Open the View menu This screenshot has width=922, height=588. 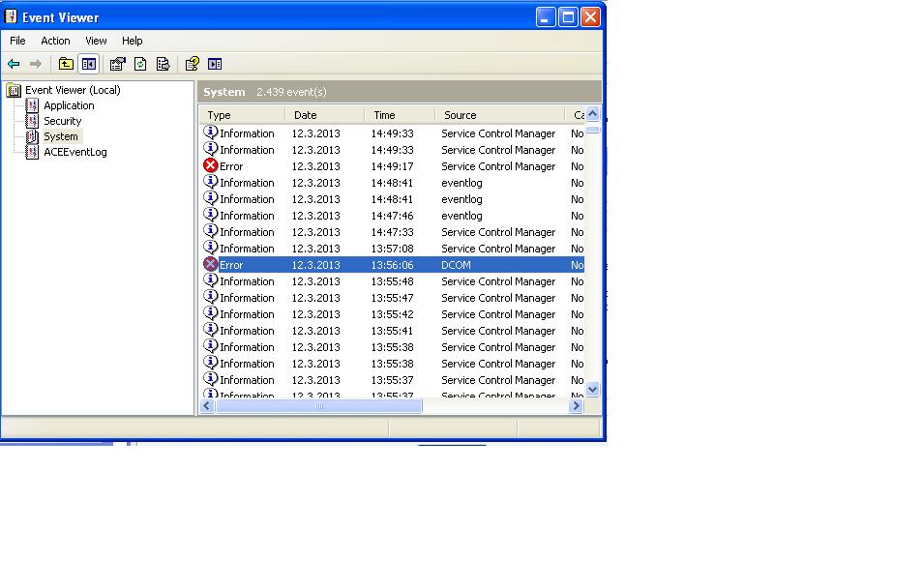[x=96, y=41]
